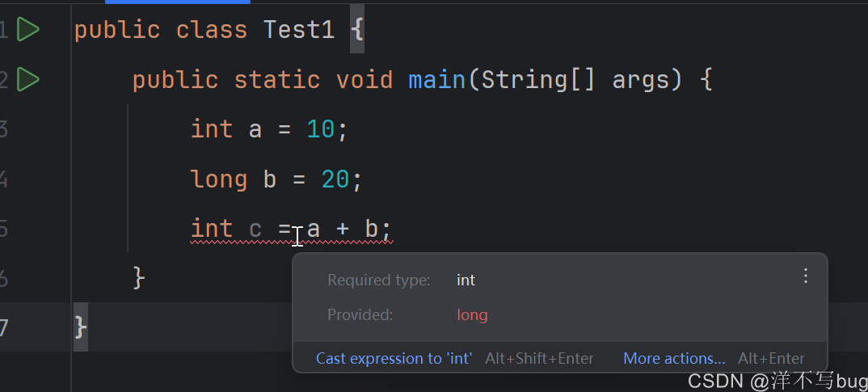
Task: Run the main method via gutter icon
Action: (27, 79)
